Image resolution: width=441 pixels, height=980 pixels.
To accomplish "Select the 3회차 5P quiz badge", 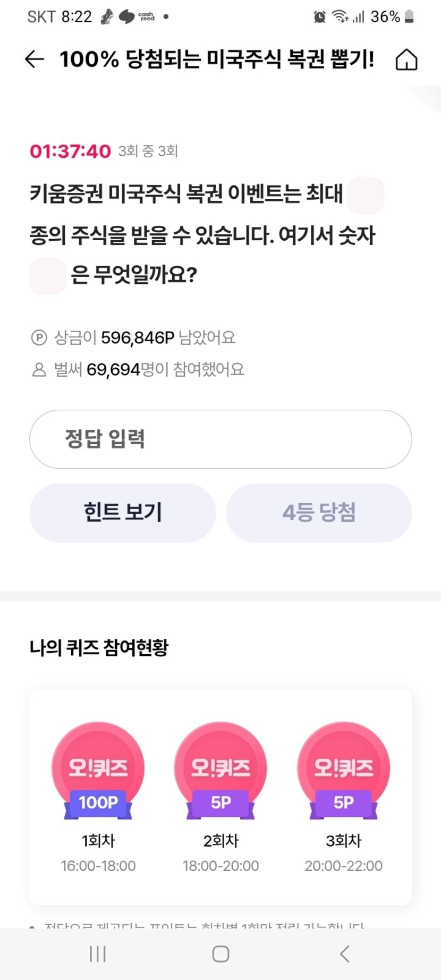I will click(344, 770).
